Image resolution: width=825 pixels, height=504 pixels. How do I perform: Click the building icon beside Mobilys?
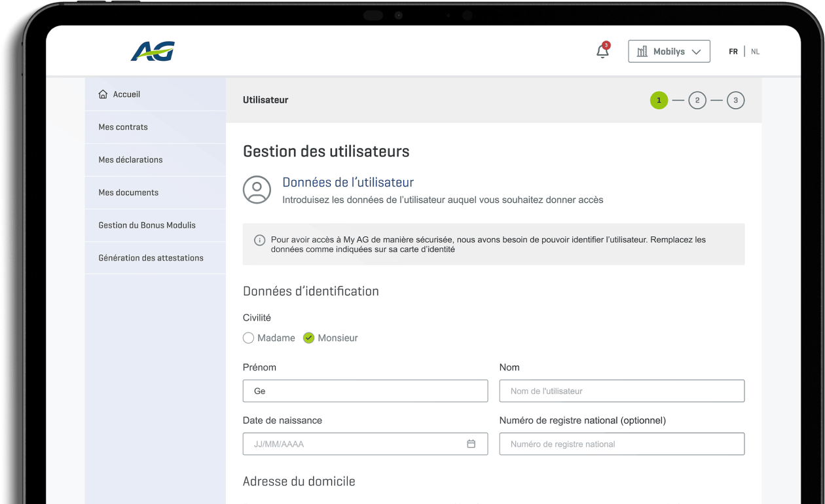[x=642, y=52]
